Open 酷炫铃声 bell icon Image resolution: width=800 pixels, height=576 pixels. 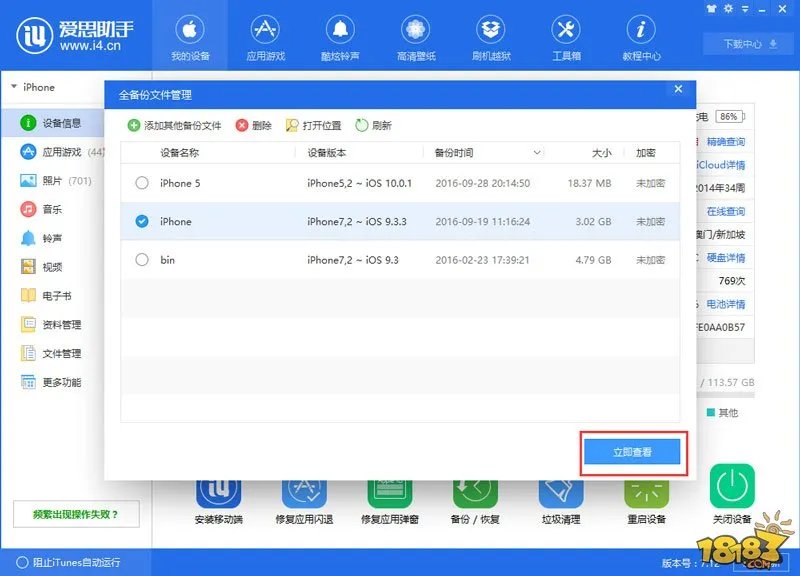(x=341, y=30)
